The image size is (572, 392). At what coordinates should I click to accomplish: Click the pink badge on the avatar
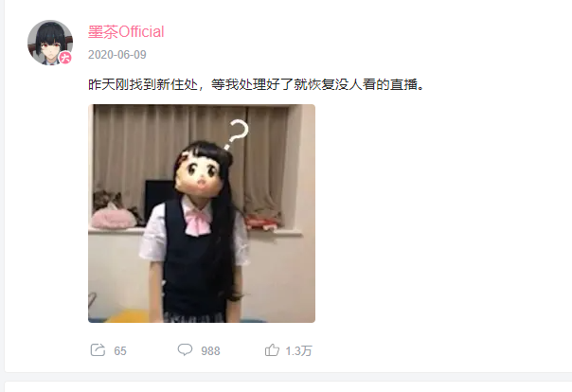tap(65, 58)
